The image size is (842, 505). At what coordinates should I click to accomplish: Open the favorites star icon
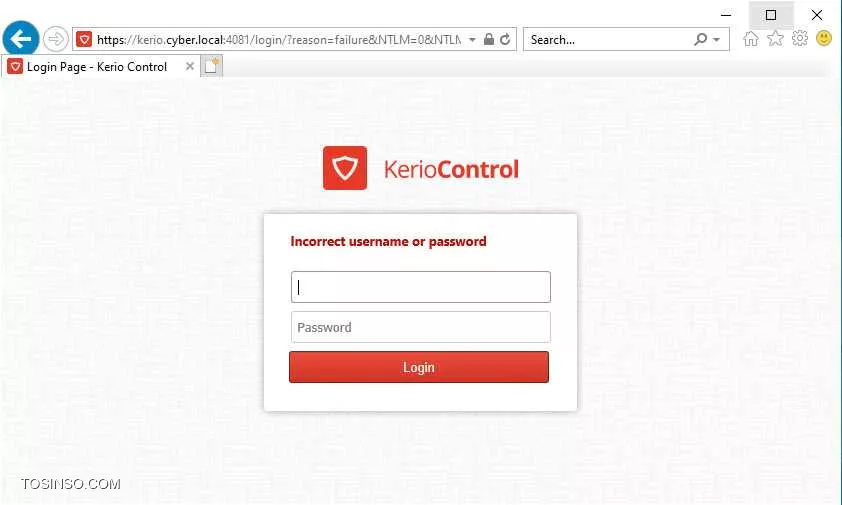click(775, 39)
